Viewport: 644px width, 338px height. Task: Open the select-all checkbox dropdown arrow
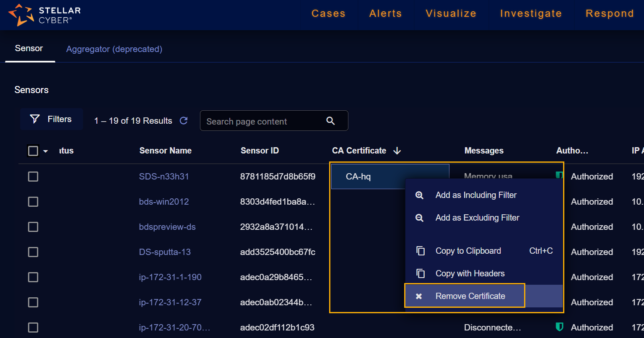(x=46, y=151)
